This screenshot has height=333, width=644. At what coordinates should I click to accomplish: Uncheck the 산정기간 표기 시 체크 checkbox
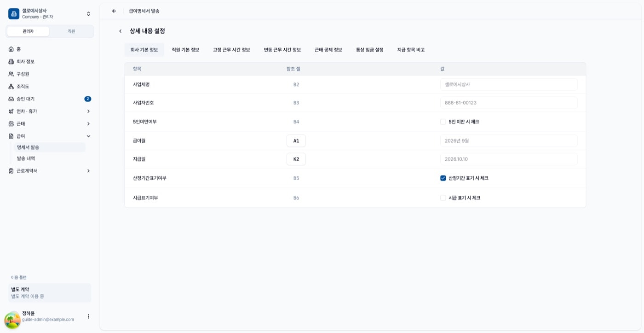click(443, 178)
